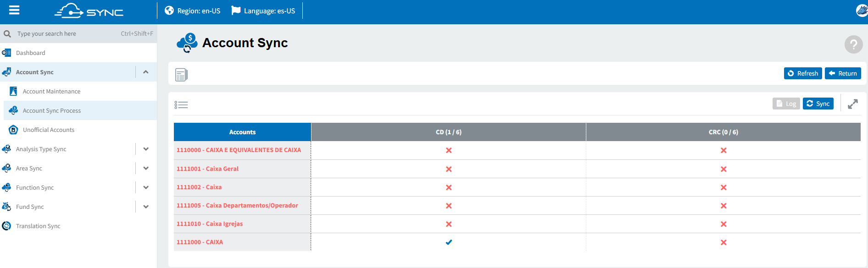868x268 pixels.
Task: Toggle CRC status for 1111010 - Caixa Igrejas
Action: coord(723,224)
